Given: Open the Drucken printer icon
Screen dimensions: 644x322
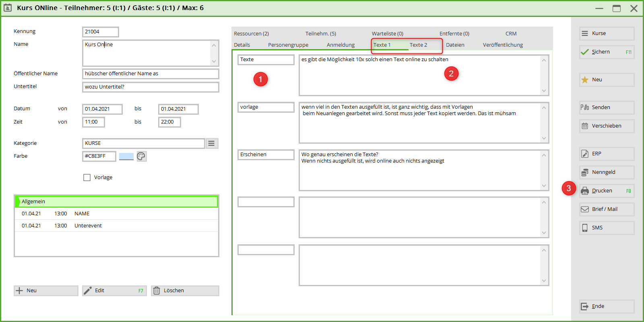Looking at the screenshot, I should click(x=585, y=191).
